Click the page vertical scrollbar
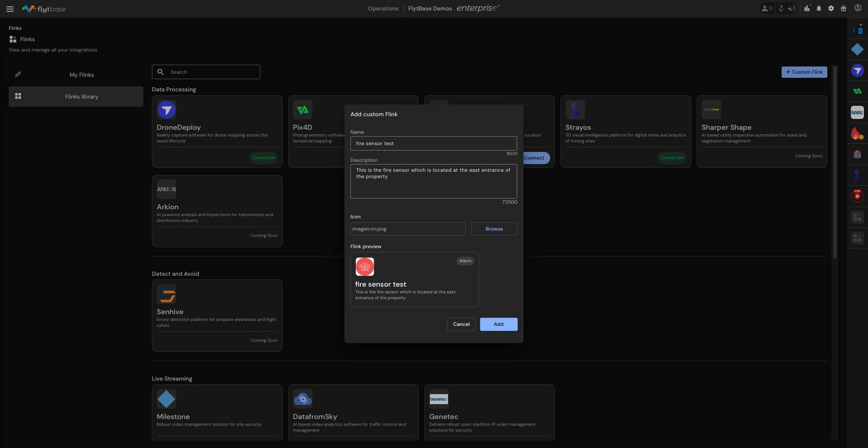868x448 pixels. (835, 162)
